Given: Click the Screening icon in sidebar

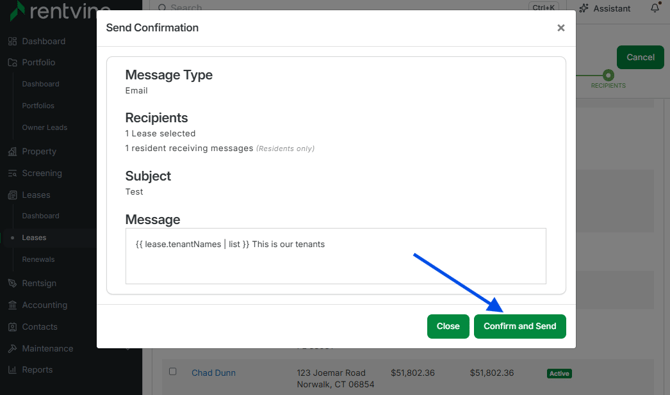Looking at the screenshot, I should [x=12, y=173].
